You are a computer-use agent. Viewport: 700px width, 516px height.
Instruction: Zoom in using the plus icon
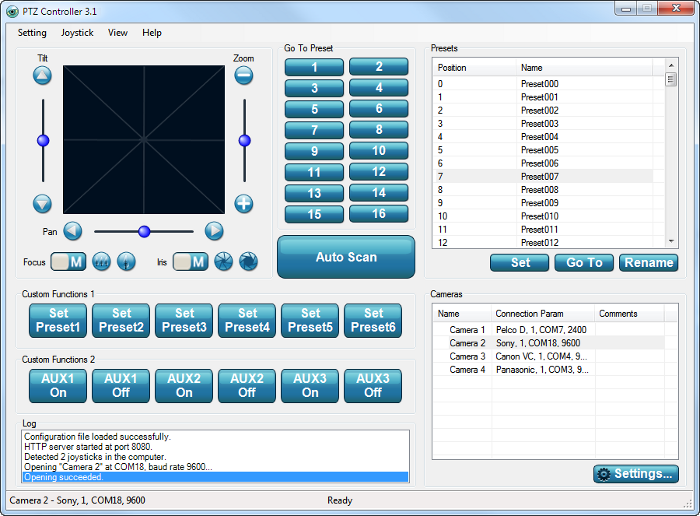click(244, 204)
